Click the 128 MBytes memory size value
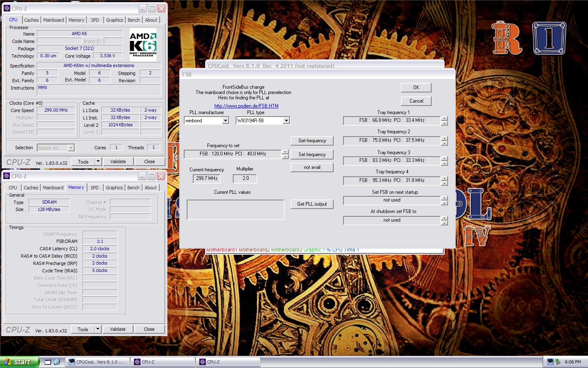Screen dimensions: 588x368 [49, 210]
